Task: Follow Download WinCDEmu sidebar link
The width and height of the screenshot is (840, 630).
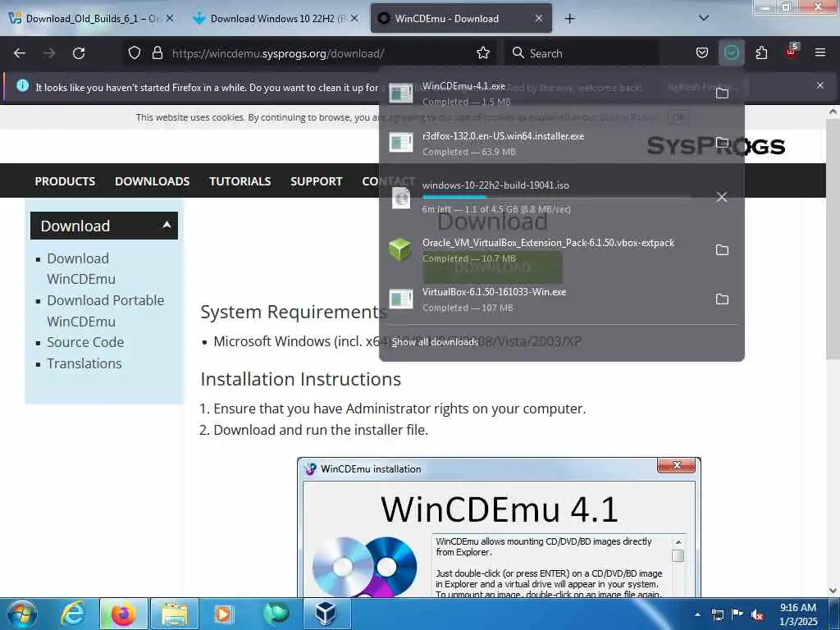Action: (81, 268)
